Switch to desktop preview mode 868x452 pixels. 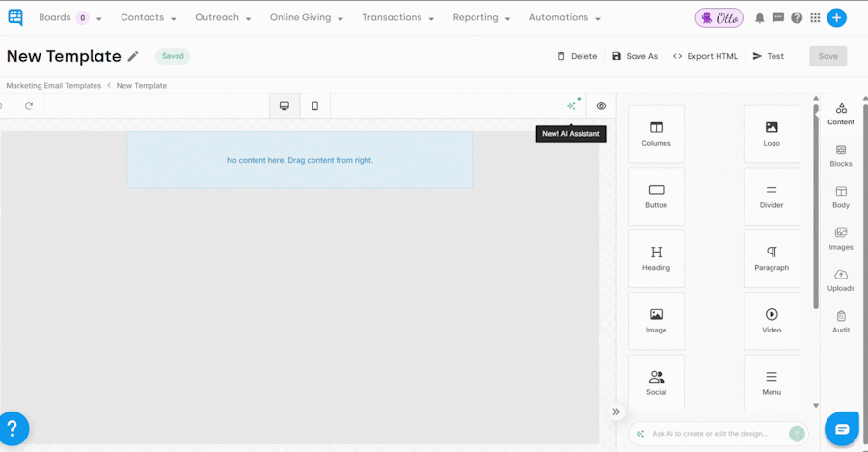coord(285,106)
